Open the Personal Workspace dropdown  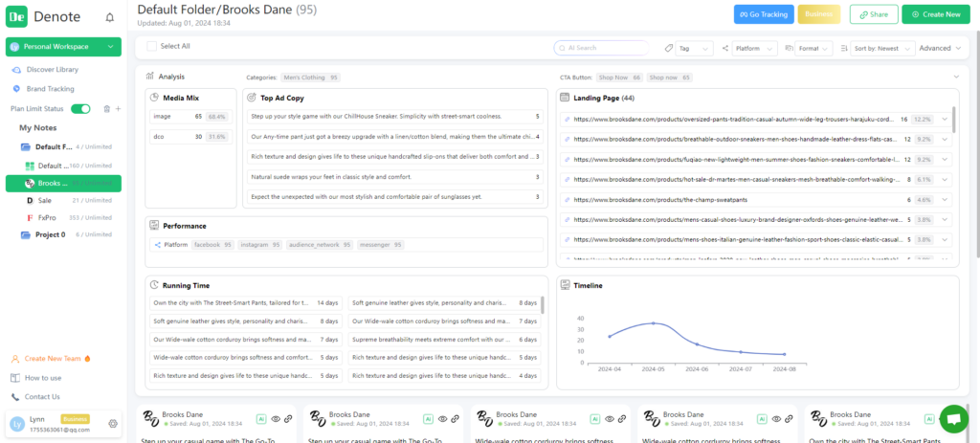tap(63, 47)
